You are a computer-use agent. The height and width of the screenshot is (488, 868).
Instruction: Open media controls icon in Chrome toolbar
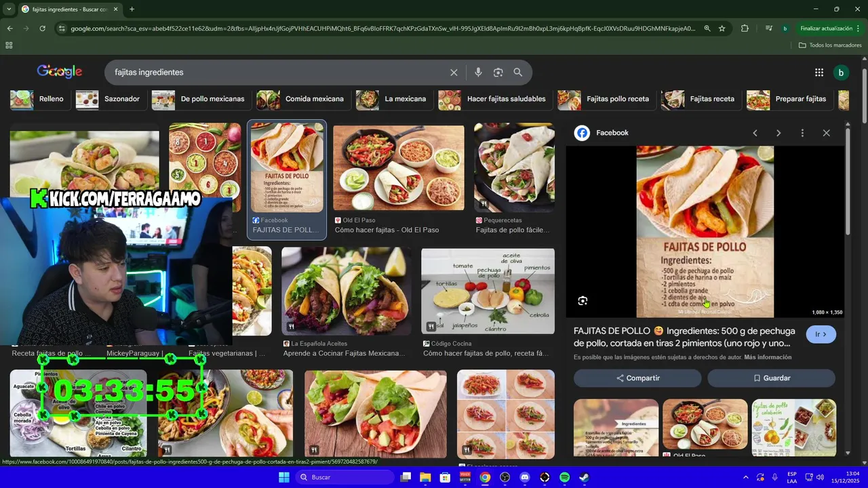[768, 28]
